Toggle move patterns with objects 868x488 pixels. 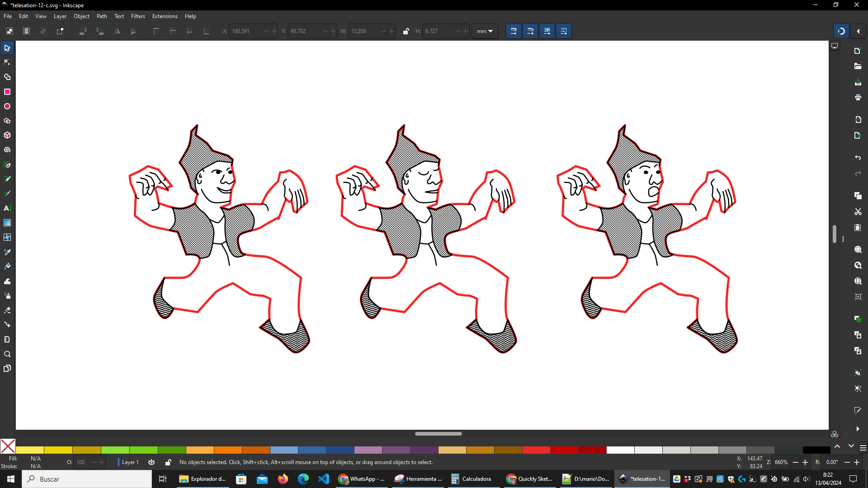pyautogui.click(x=563, y=31)
